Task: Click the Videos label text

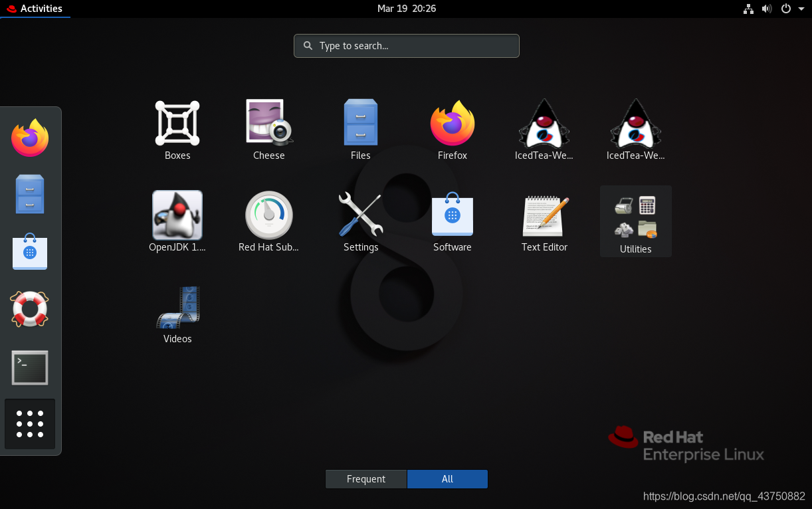Action: (177, 339)
